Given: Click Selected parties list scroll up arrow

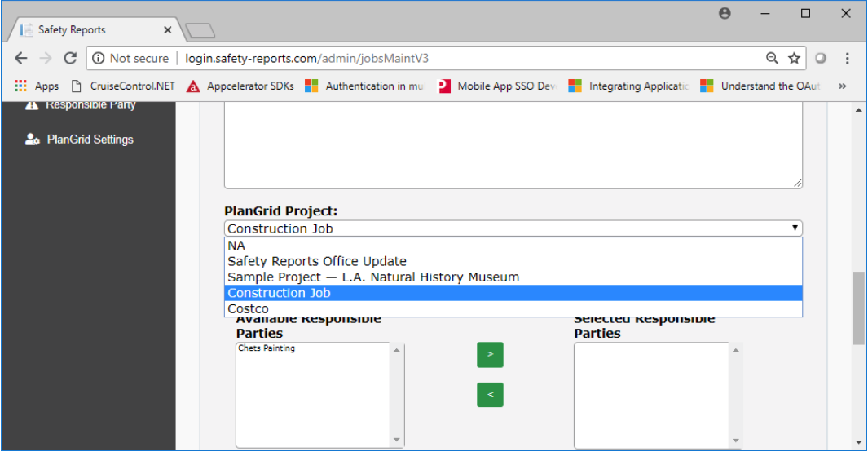Looking at the screenshot, I should click(x=736, y=350).
